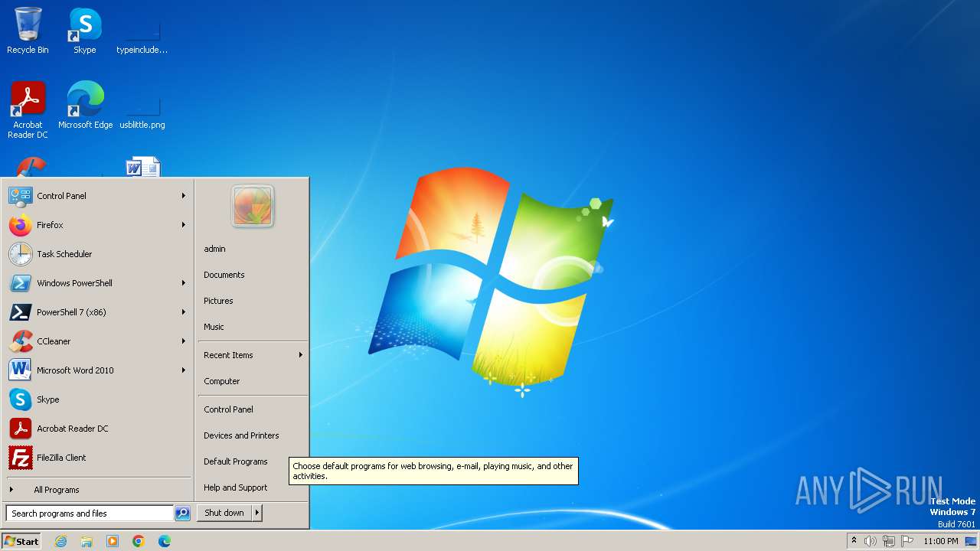Launch Skype from desktop shortcut
The image size is (980, 551).
tap(85, 31)
